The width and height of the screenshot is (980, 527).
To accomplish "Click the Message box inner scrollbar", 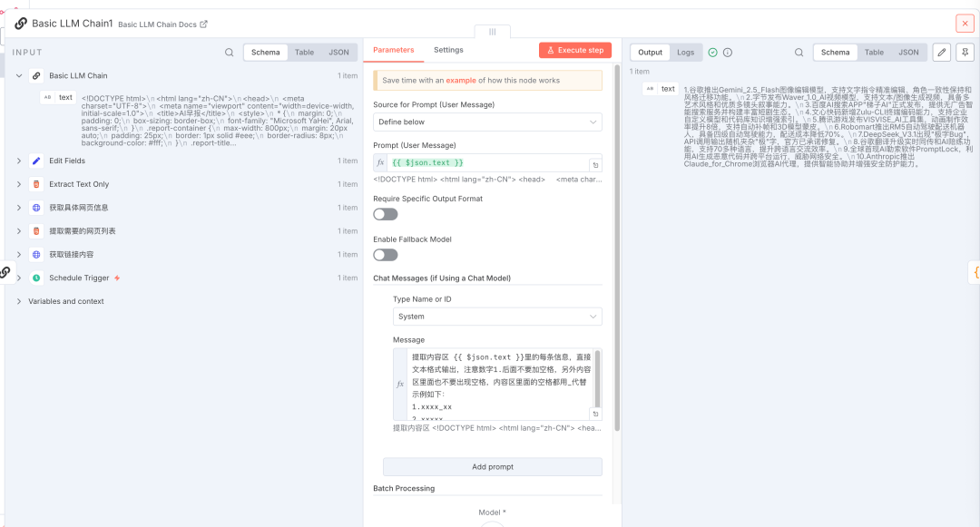I will [597, 377].
